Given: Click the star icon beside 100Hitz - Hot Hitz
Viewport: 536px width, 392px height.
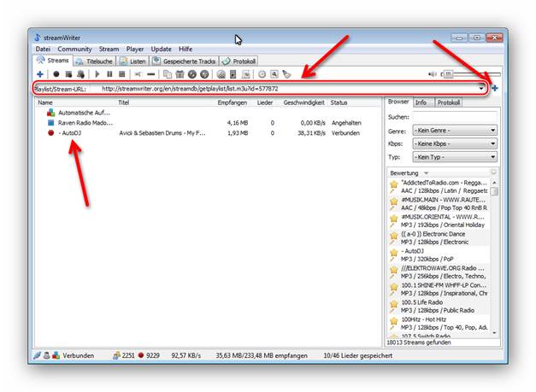Looking at the screenshot, I should click(x=394, y=321).
